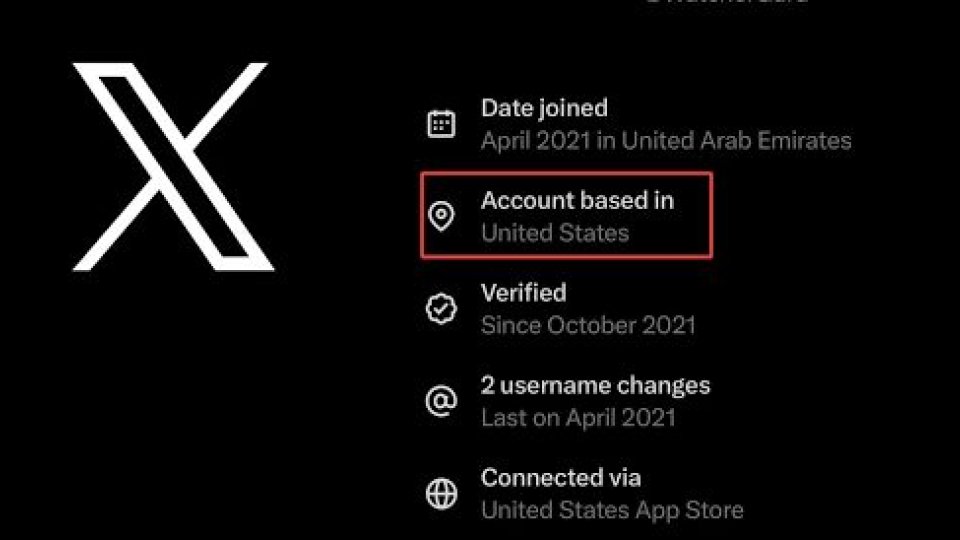Click the @ username changes icon
960x540 pixels.
pyautogui.click(x=441, y=401)
